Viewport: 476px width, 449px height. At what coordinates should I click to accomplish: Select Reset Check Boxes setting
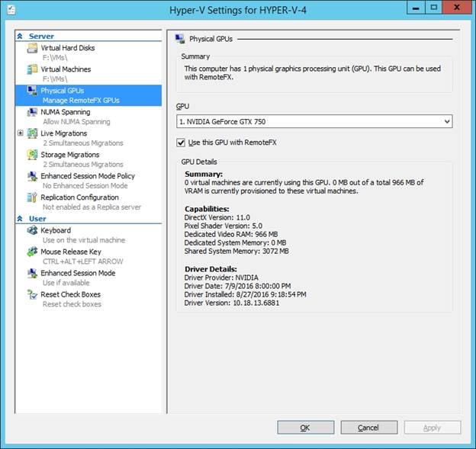[70, 294]
